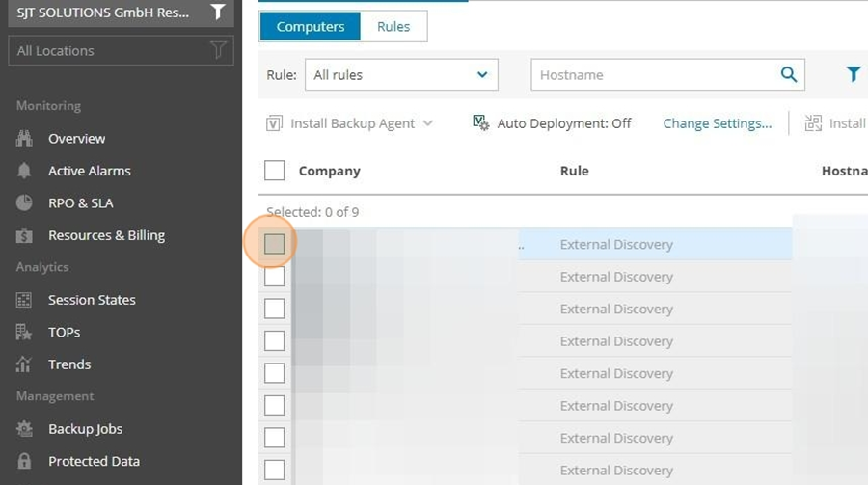Check the eighth row checkbox
This screenshot has width=868, height=485.
[x=275, y=470]
